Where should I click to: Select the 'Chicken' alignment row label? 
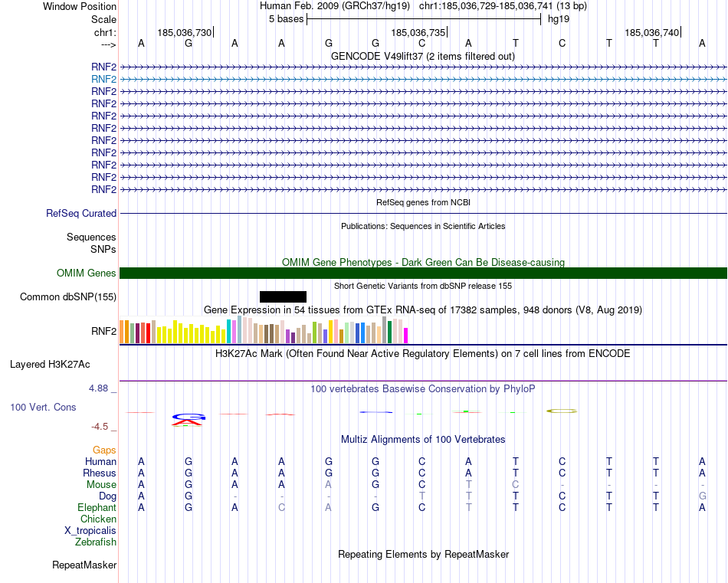(x=98, y=519)
